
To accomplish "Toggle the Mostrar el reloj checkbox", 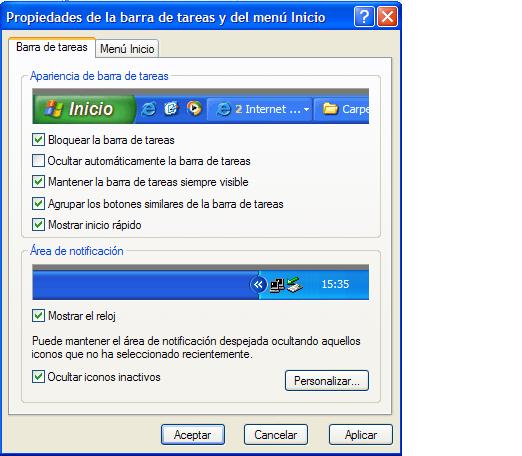I will pos(38,315).
